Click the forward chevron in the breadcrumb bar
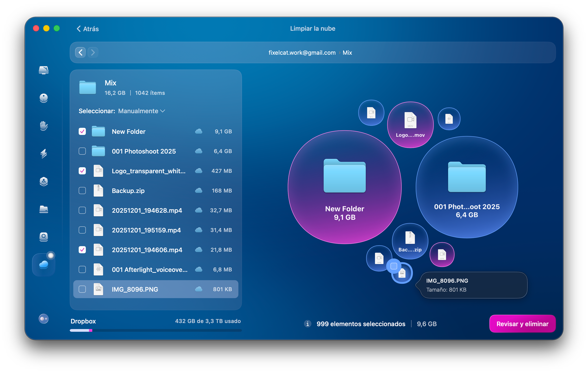588x373 pixels. (x=93, y=52)
